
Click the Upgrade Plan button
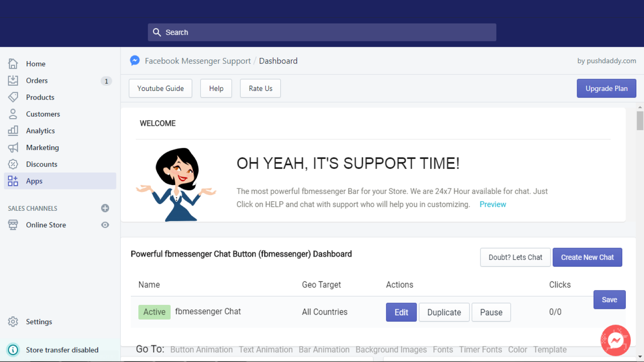[606, 88]
